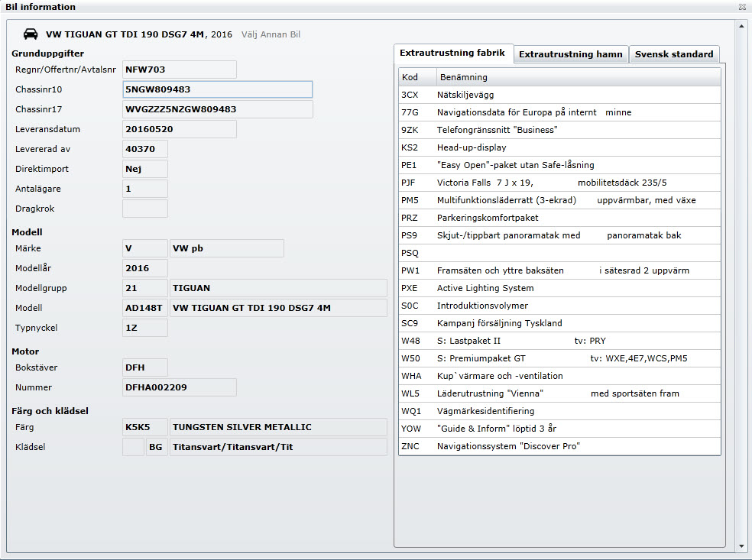
Task: Select the KS2 Head-up-display row
Action: (559, 147)
